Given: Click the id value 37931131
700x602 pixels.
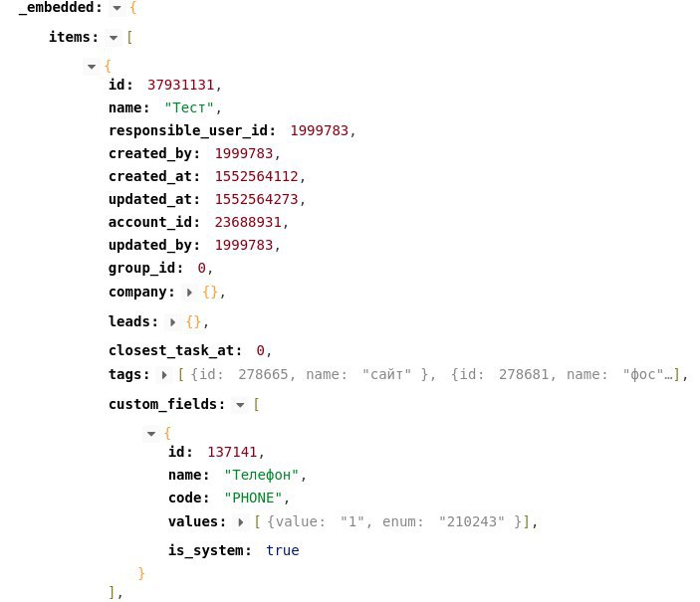Looking at the screenshot, I should (181, 85).
